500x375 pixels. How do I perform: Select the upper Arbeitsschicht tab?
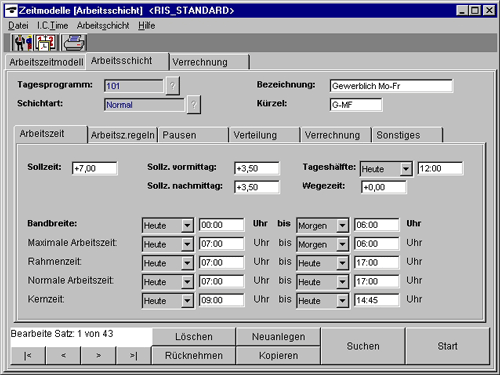tap(127, 61)
